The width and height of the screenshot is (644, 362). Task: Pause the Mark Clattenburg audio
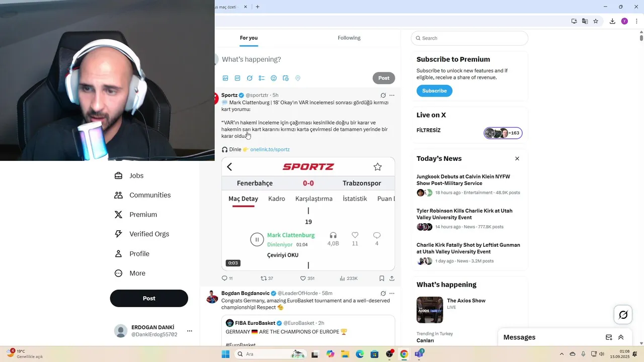[257, 239]
